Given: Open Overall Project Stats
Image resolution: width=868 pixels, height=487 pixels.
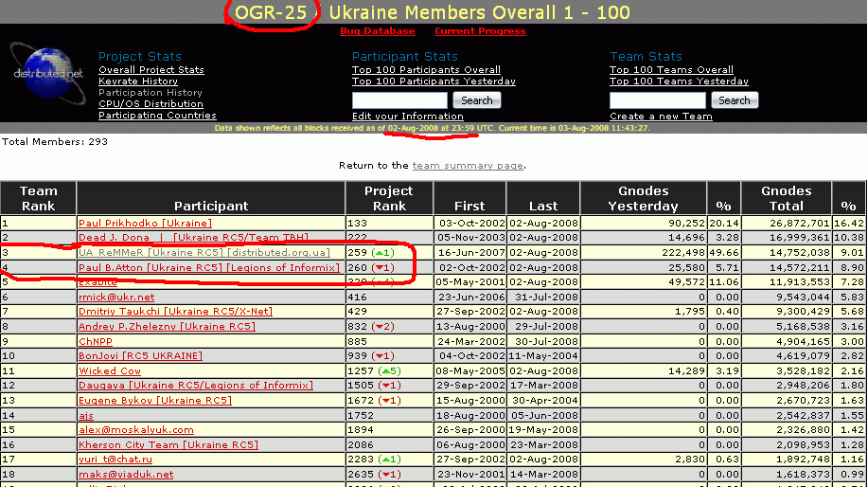Looking at the screenshot, I should [151, 70].
